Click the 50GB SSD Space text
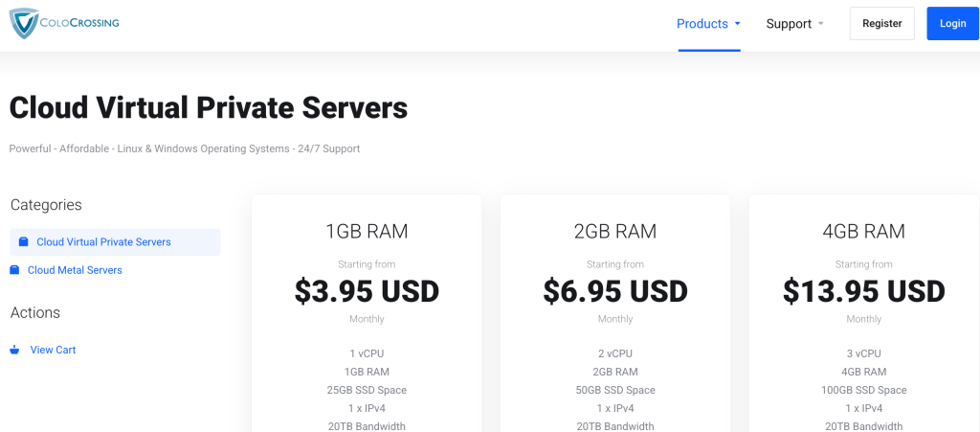Viewport: 980px width, 432px height. point(615,390)
